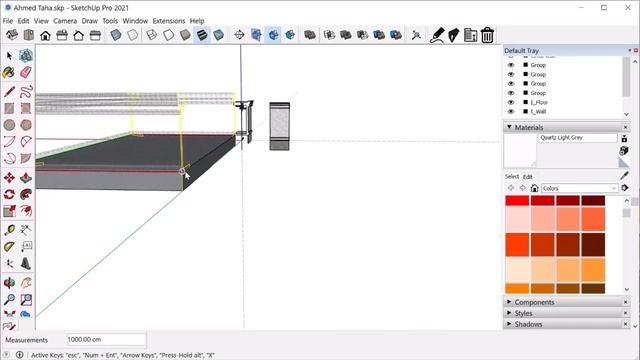Viewport: 640px width, 360px height.
Task: Choose the Text label tool
Action: pos(26,247)
